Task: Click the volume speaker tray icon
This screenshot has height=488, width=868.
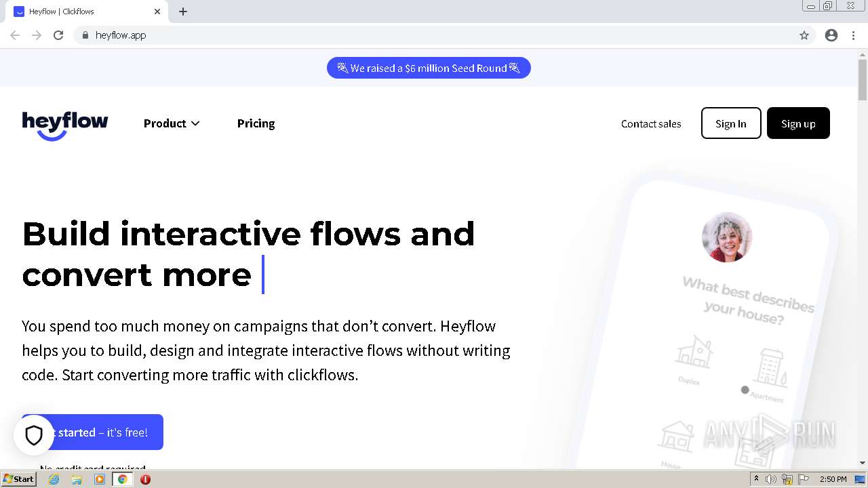Action: 771,479
